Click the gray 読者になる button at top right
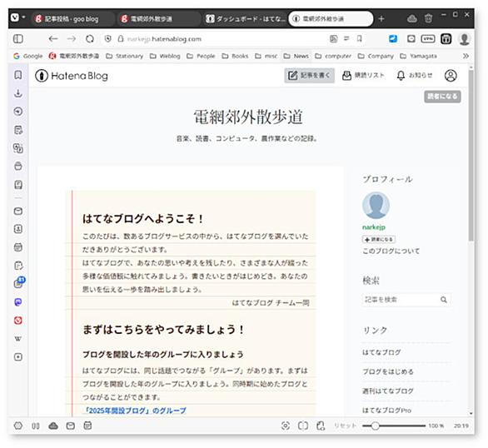488x448 pixels. pos(442,97)
